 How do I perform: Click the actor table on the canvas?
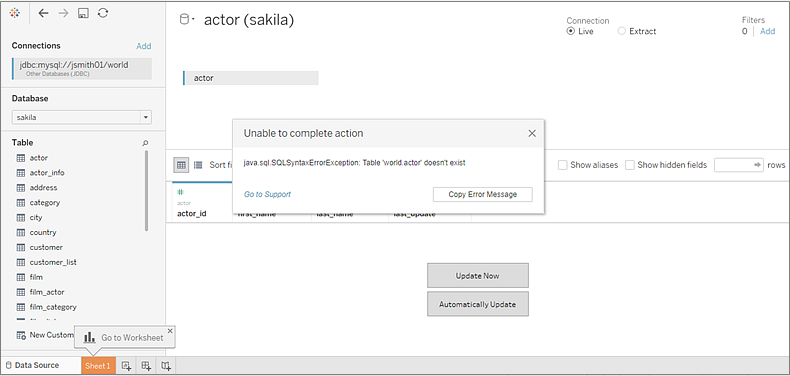pos(250,78)
